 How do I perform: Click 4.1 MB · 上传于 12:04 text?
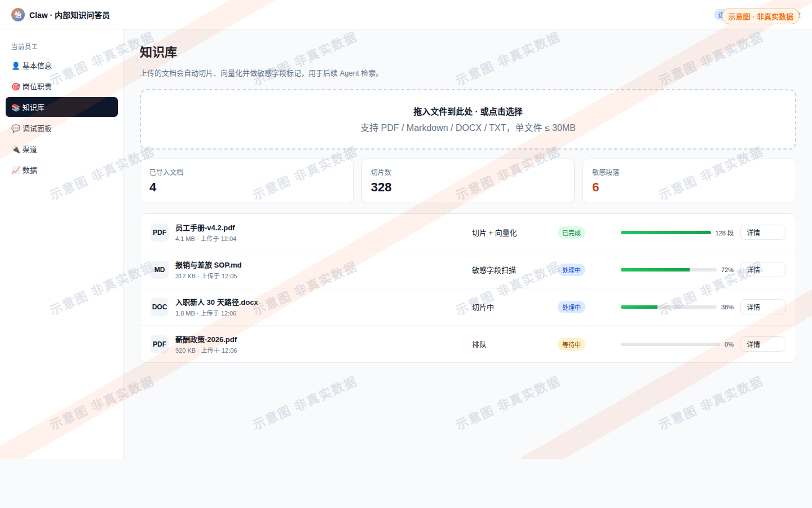[x=206, y=239]
